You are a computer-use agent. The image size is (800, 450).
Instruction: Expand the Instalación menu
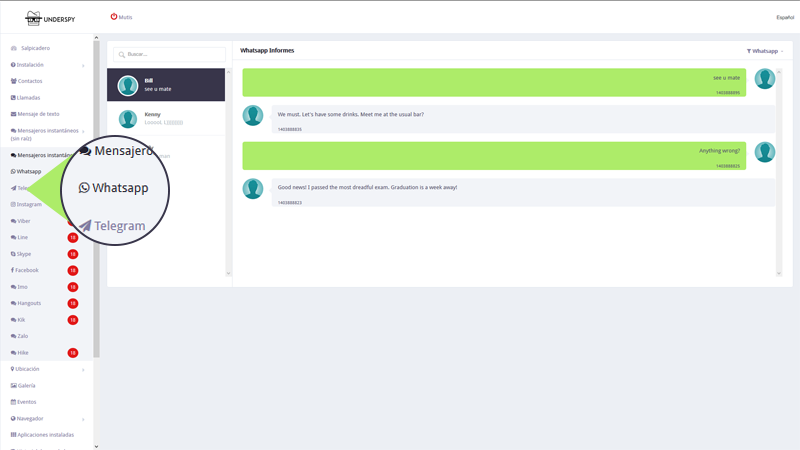[x=47, y=65]
